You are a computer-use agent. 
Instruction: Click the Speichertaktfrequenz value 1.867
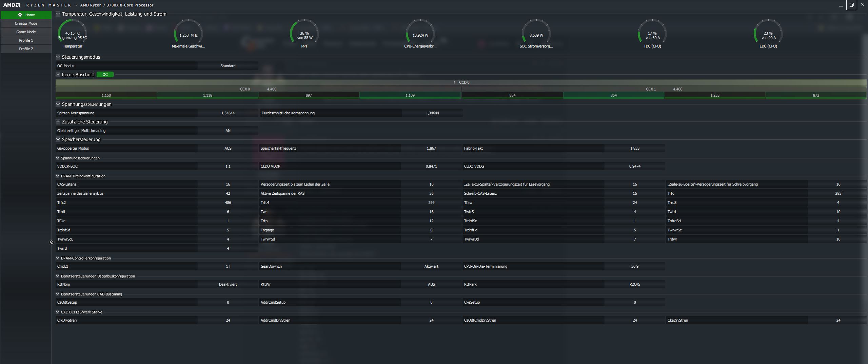click(431, 148)
